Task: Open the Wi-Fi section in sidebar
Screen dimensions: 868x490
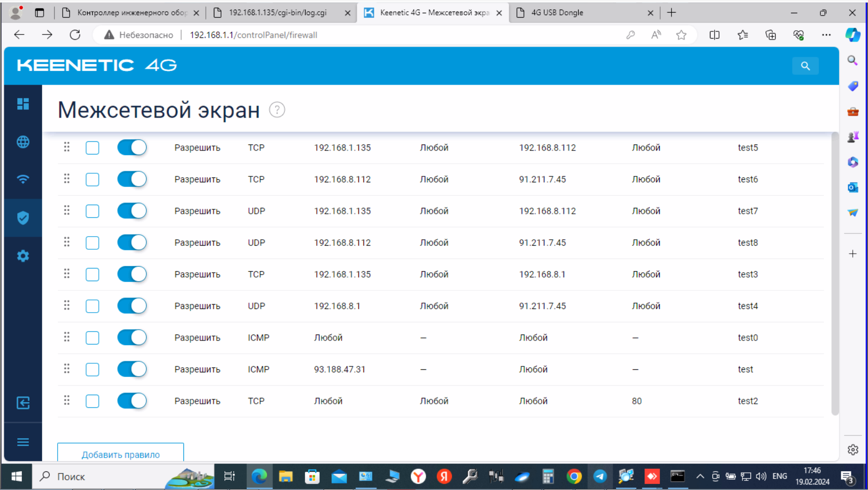Action: (x=23, y=179)
